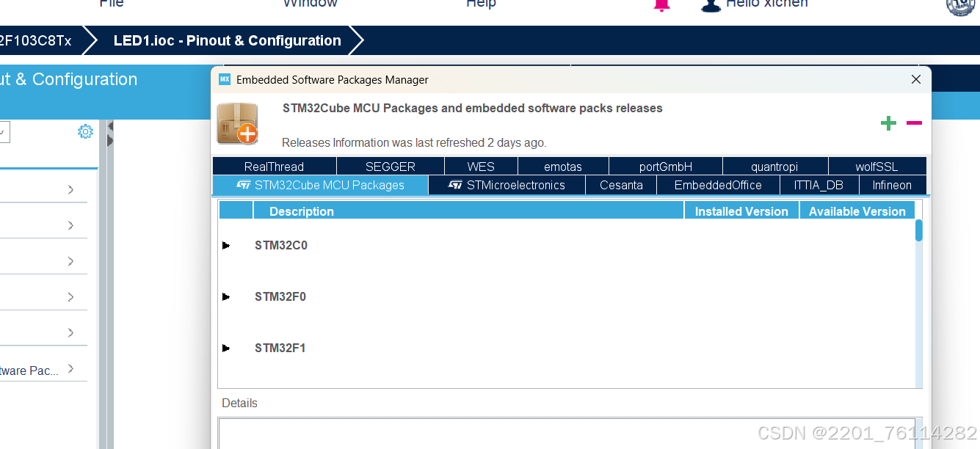Switch to the RealThread tab
Screen dimensions: 980x449
click(274, 167)
